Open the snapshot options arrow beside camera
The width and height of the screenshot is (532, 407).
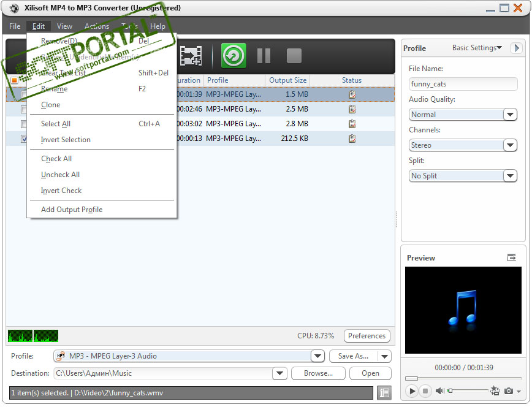(519, 392)
